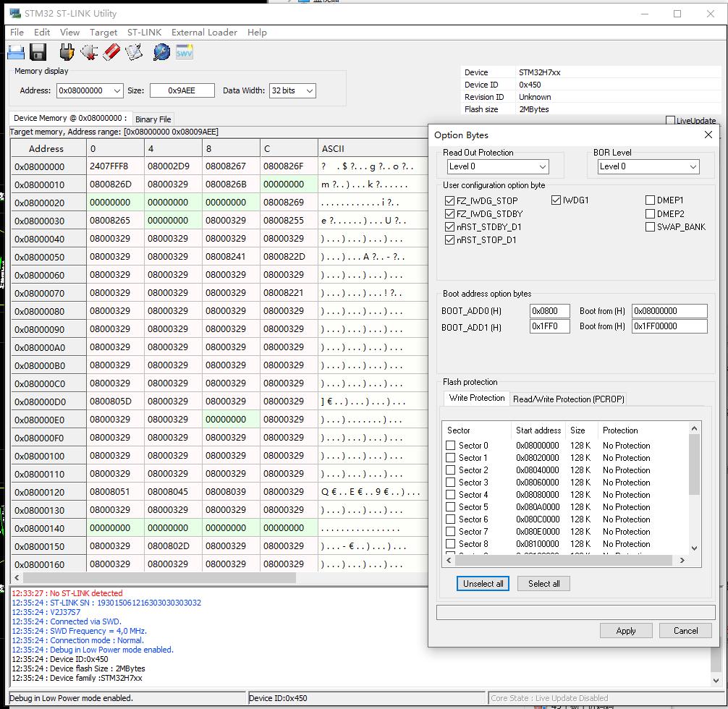Click the memory table horizontal scrollbar
Screen dimensions: 728x709
[x=159, y=577]
